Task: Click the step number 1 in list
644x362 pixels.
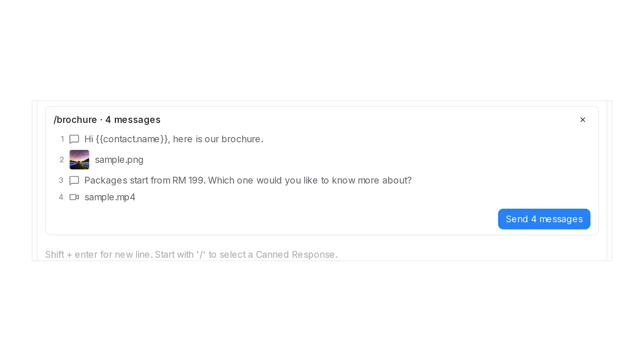Action: 62,139
